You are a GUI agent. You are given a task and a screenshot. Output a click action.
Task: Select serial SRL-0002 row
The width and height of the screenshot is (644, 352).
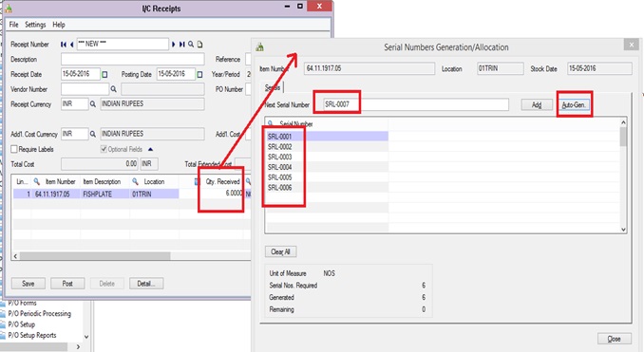[x=327, y=146]
